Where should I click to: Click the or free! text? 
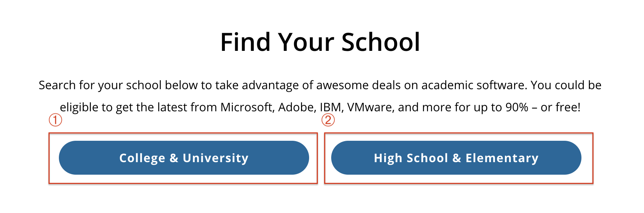coord(560,107)
